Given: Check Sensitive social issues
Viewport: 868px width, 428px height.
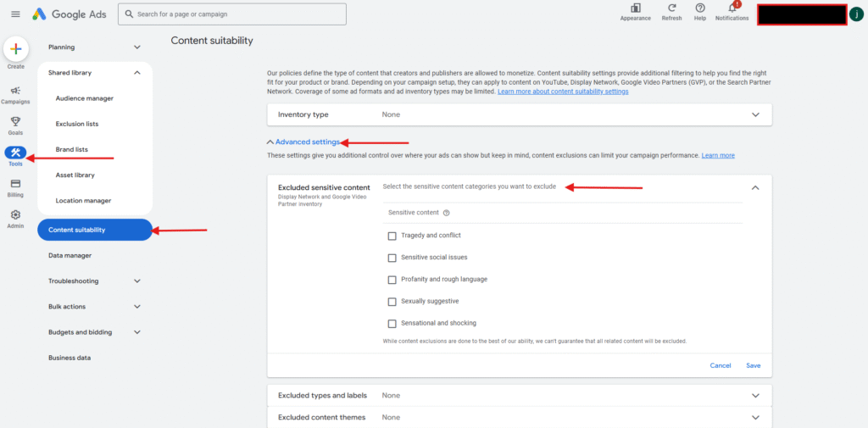Looking at the screenshot, I should (x=392, y=258).
